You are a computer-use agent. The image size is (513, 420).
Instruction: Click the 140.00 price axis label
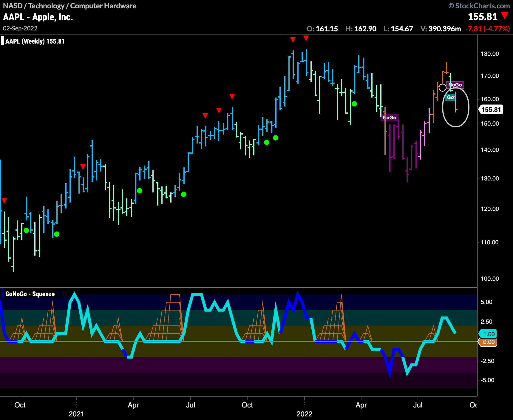[490, 150]
